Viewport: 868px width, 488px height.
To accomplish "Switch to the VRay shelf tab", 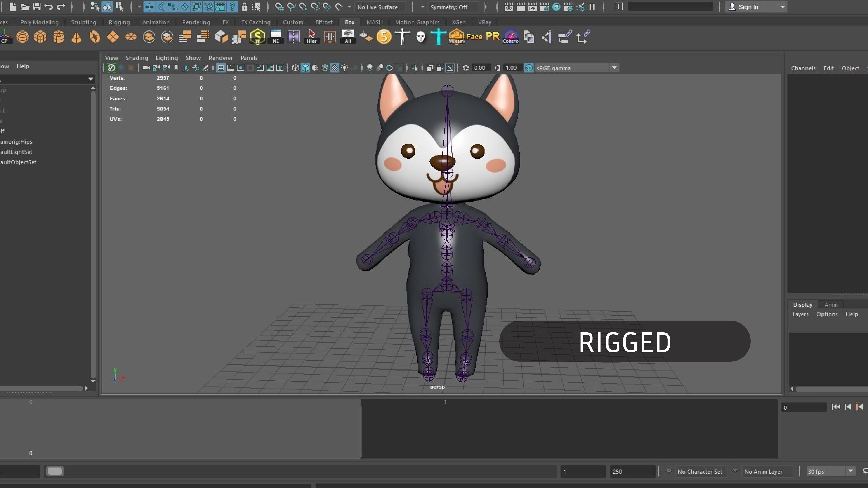I will pos(485,22).
